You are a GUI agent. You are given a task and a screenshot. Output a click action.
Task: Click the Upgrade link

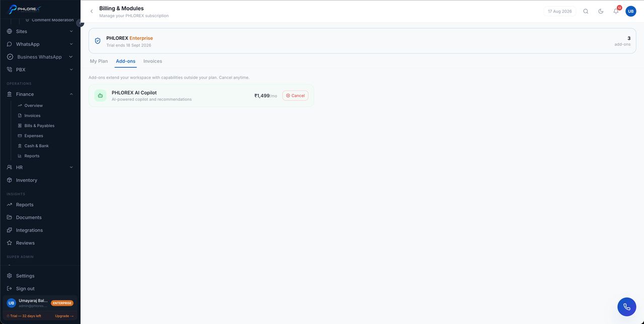pos(64,316)
